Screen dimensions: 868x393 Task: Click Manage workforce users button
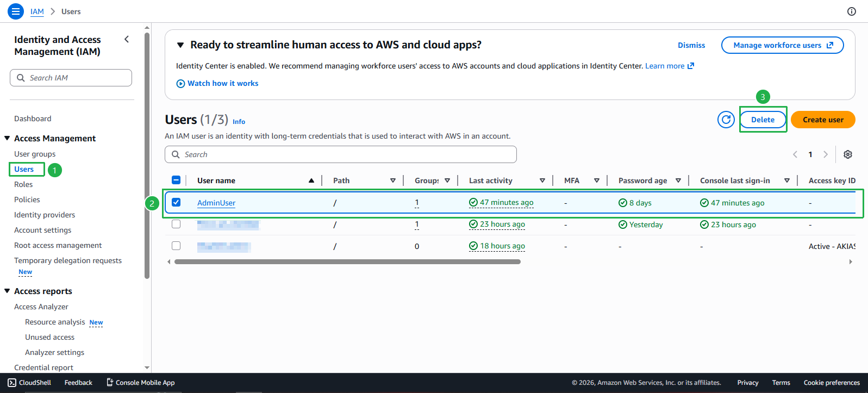[783, 45]
